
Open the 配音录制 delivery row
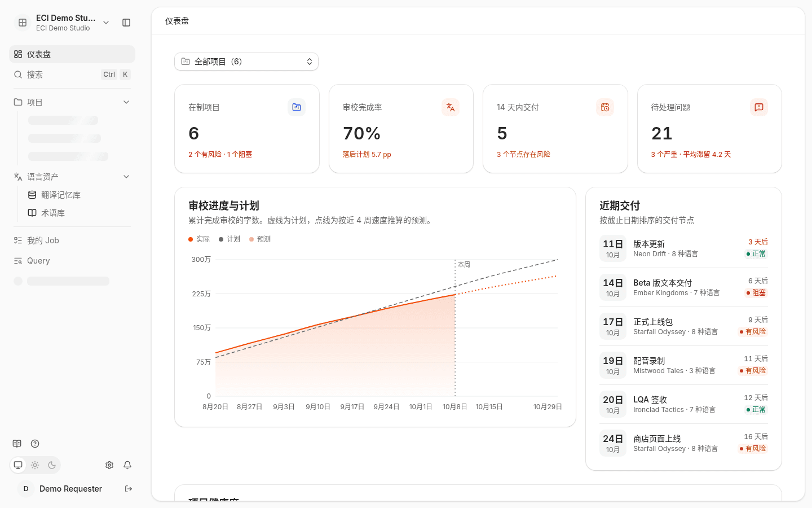click(683, 365)
